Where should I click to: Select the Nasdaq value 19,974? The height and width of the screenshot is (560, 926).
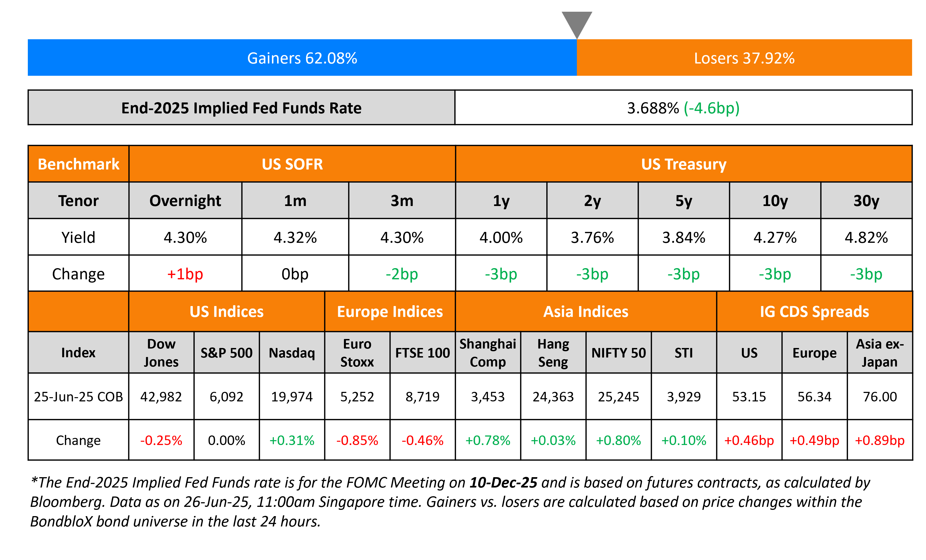tap(292, 396)
